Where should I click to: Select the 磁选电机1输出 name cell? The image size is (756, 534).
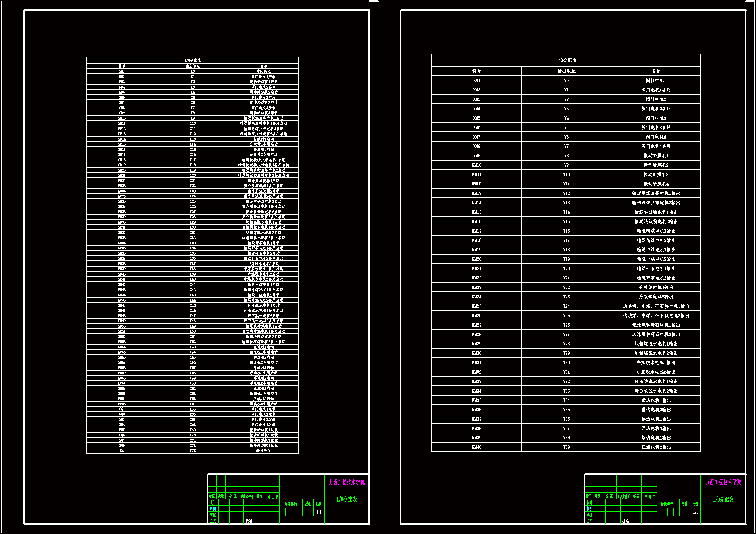(x=656, y=400)
